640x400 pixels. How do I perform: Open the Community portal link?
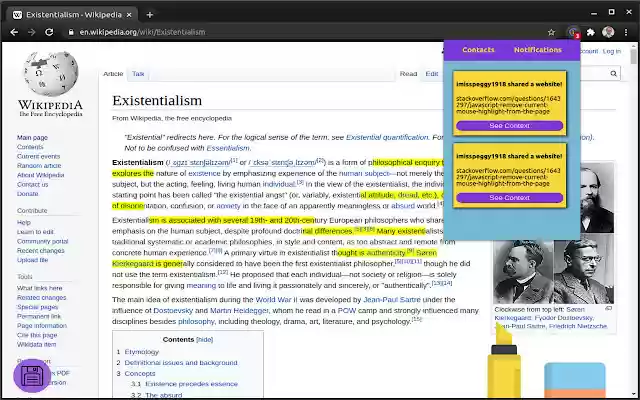point(42,241)
